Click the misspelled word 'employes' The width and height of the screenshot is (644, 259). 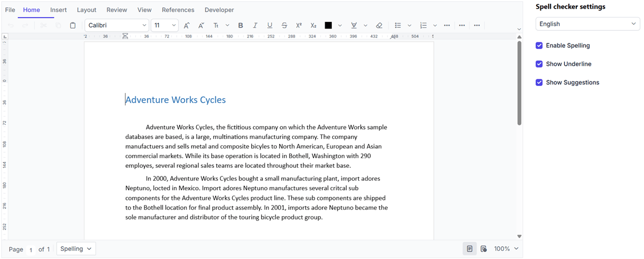click(140, 166)
